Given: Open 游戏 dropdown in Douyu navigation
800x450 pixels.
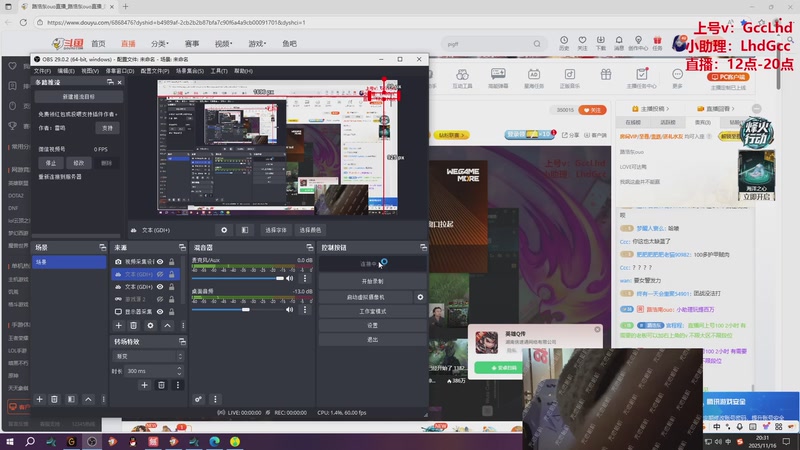Looking at the screenshot, I should pyautogui.click(x=257, y=44).
